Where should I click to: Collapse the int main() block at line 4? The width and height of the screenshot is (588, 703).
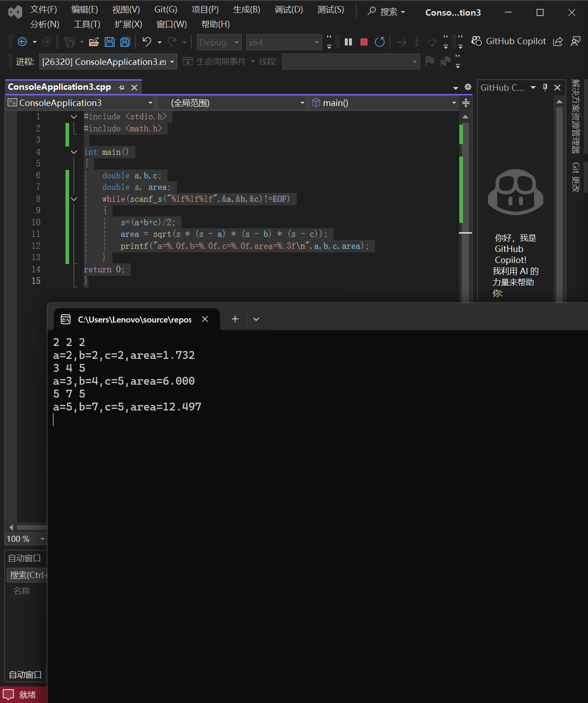click(74, 152)
